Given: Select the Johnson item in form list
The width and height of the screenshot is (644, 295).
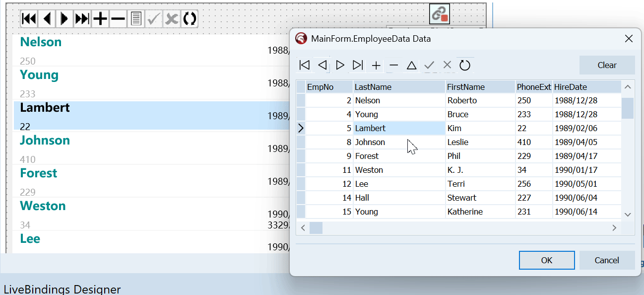Looking at the screenshot, I should point(151,148).
